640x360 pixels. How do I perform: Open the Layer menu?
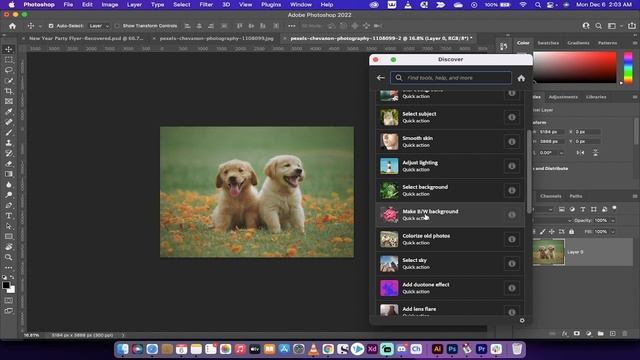[x=134, y=4]
